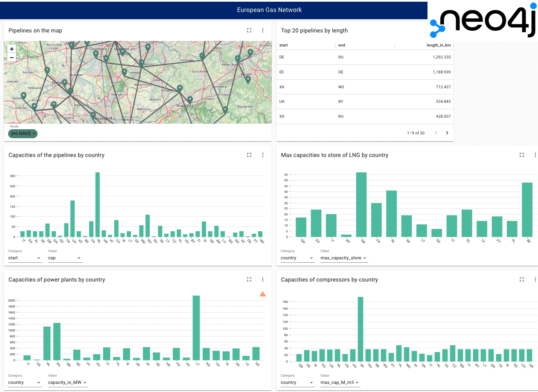This screenshot has width=538, height=392.
Task: Click the tallest NL bar in pipeline capacities chart
Action: pyautogui.click(x=97, y=205)
